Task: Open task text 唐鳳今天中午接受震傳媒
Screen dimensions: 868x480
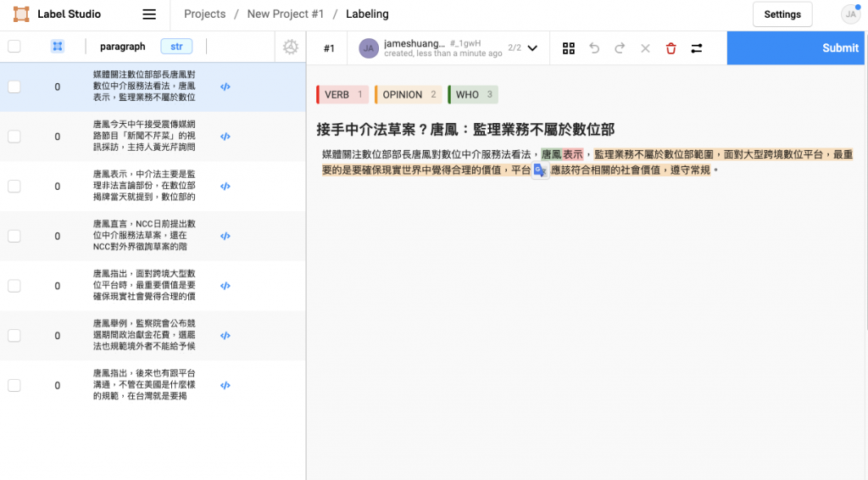Action: pos(144,137)
